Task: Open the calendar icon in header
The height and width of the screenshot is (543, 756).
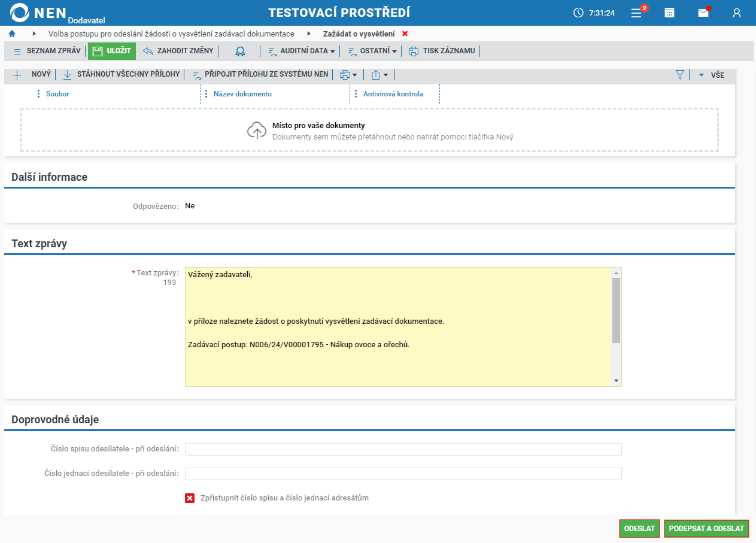Action: point(670,13)
